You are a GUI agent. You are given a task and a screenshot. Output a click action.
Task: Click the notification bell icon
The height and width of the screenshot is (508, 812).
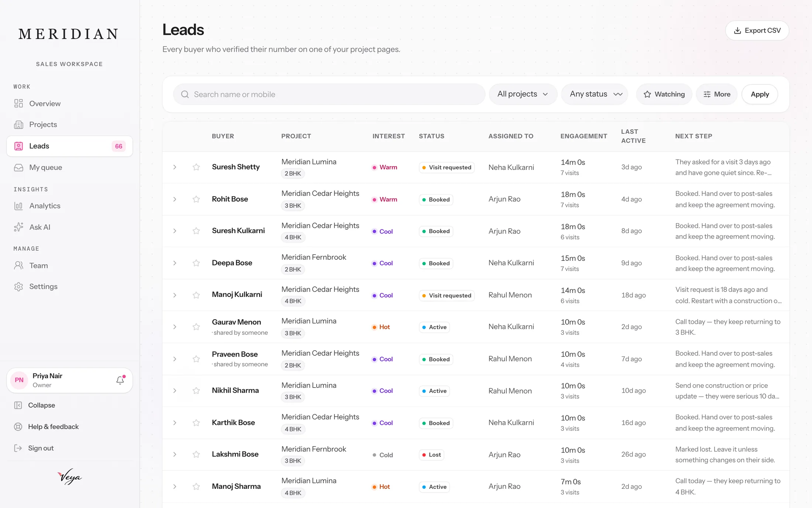click(x=120, y=380)
